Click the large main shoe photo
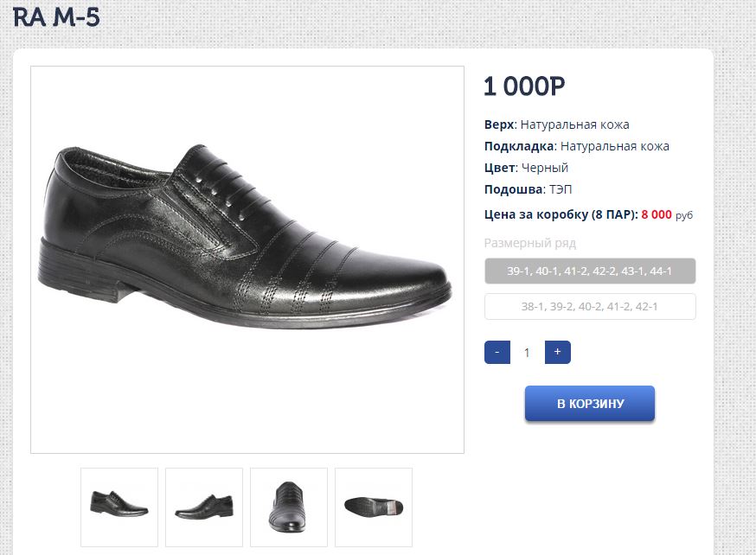The image size is (756, 555). click(247, 259)
